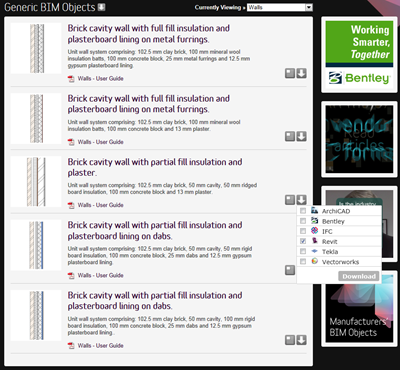Open title link of full fill 13 mm plaster wall
The image size is (400, 370).
[x=149, y=104]
